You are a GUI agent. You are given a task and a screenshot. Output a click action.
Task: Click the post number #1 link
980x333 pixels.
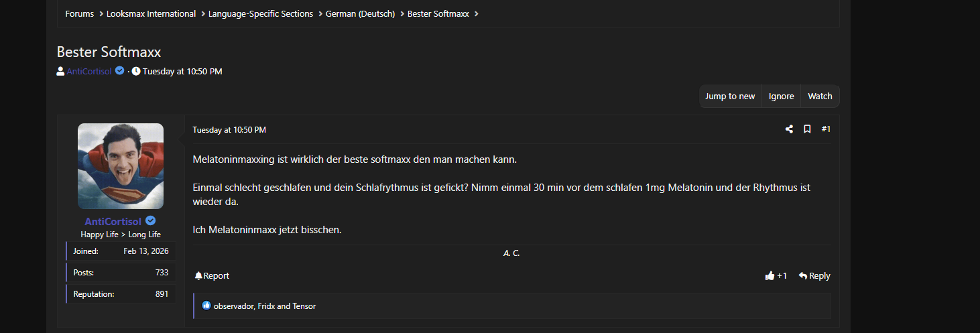point(826,129)
